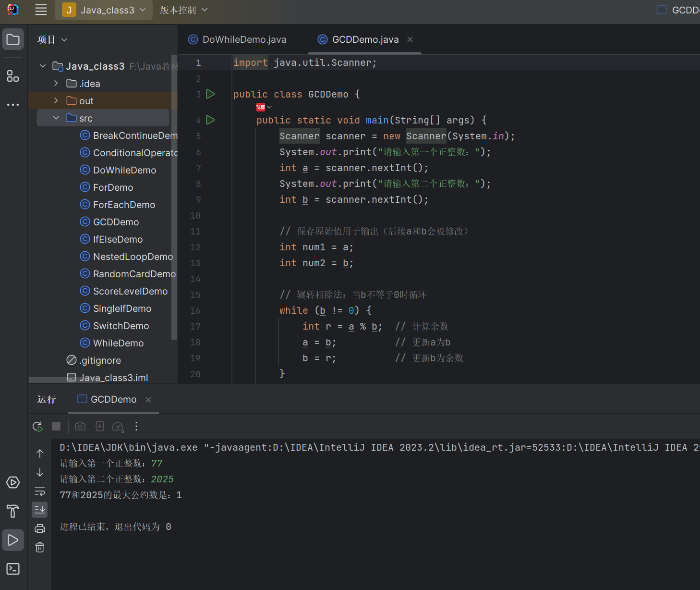Image resolution: width=700 pixels, height=590 pixels.
Task: Rerun GCDDemo in the Run panel
Action: coord(37,426)
